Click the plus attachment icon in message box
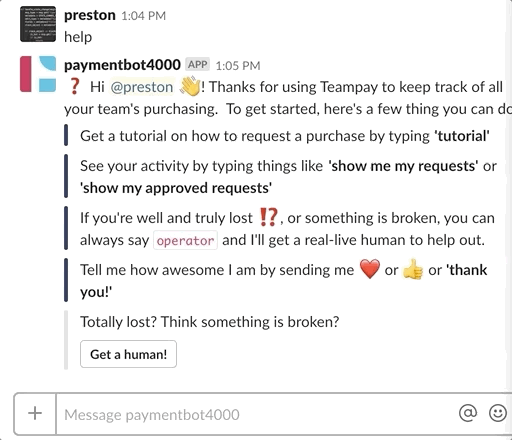The height and width of the screenshot is (440, 512). [x=35, y=414]
